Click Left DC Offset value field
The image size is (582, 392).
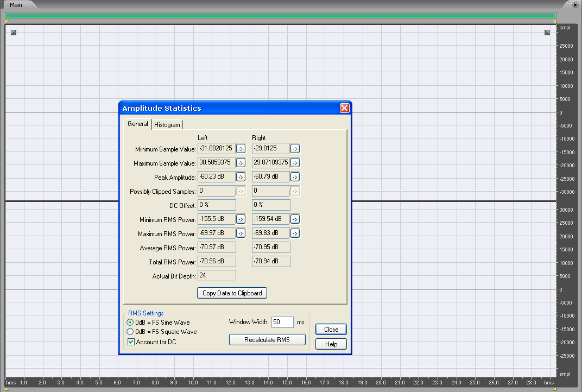pos(217,205)
